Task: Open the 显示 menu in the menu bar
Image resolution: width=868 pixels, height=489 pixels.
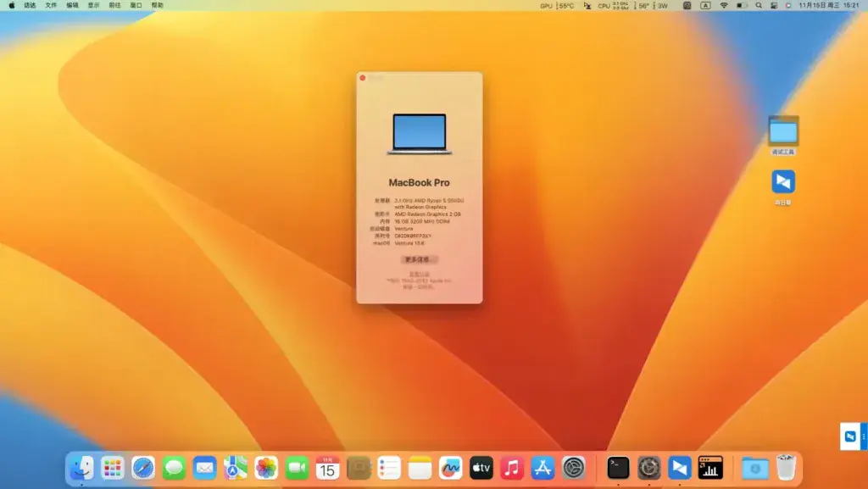Action: point(93,6)
